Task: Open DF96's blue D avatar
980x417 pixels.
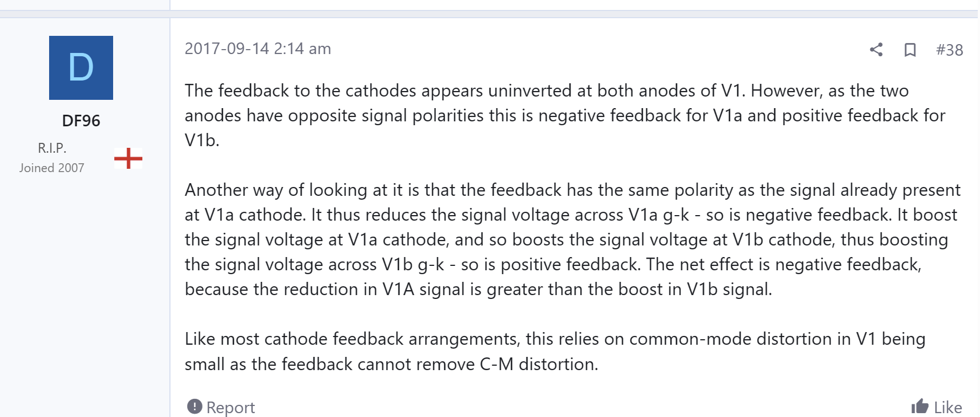Action: pos(81,68)
